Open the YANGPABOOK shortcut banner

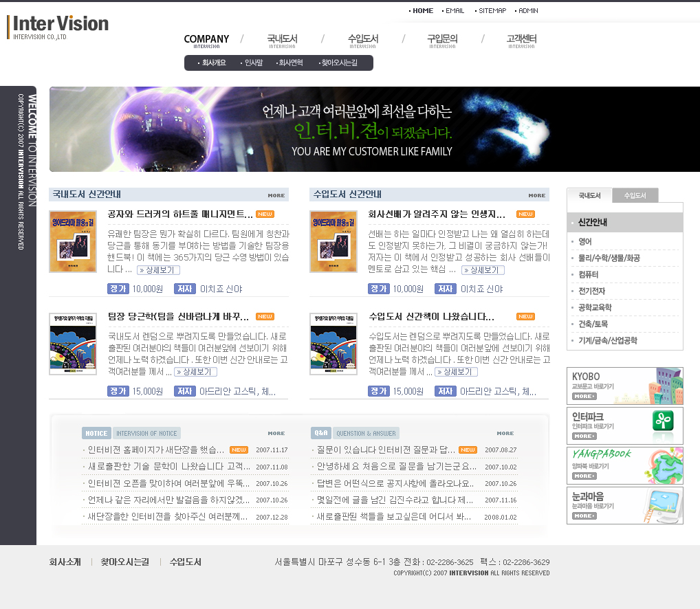[x=624, y=465]
